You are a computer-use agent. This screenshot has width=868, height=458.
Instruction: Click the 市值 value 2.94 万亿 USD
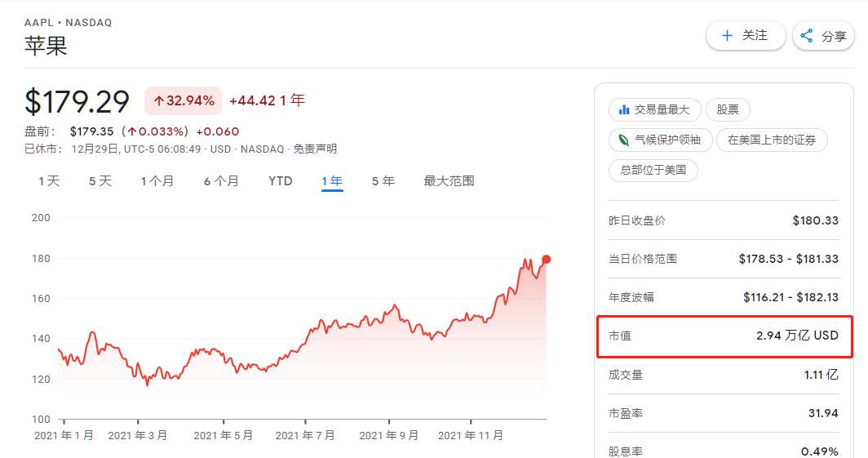tap(797, 336)
